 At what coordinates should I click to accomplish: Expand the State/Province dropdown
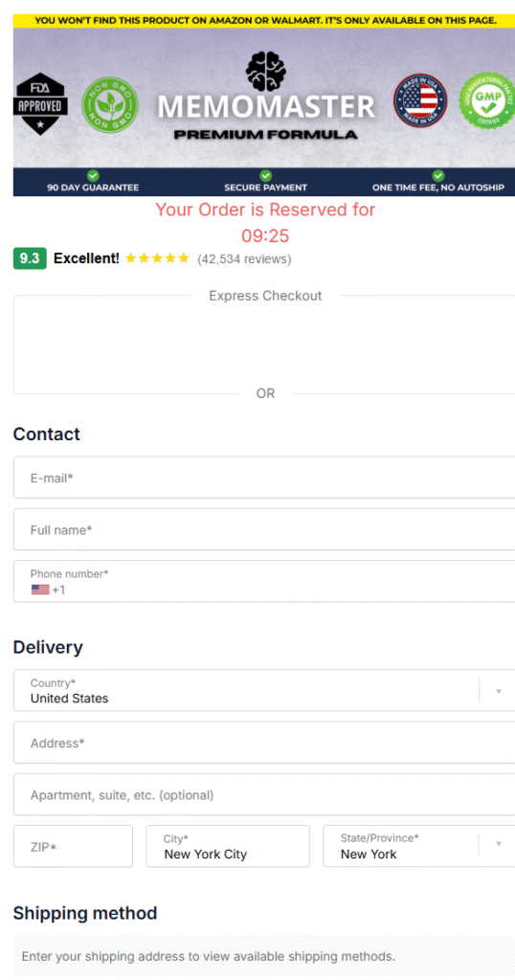[x=499, y=844]
